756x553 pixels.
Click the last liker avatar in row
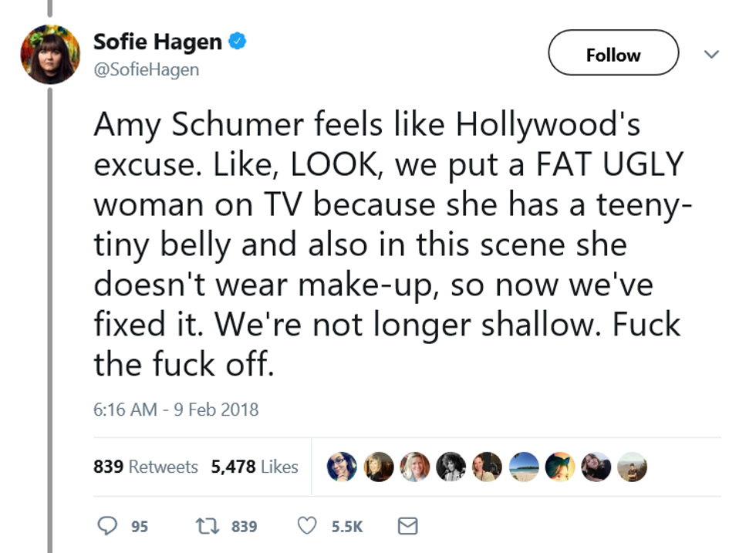[x=633, y=467]
